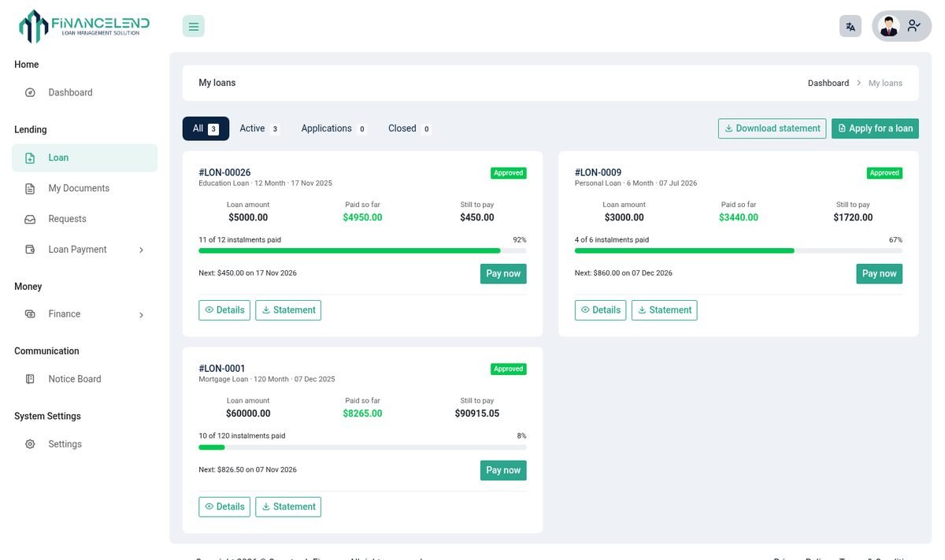Switch to the Active loans tab
The height and width of the screenshot is (560, 945).
pos(259,128)
